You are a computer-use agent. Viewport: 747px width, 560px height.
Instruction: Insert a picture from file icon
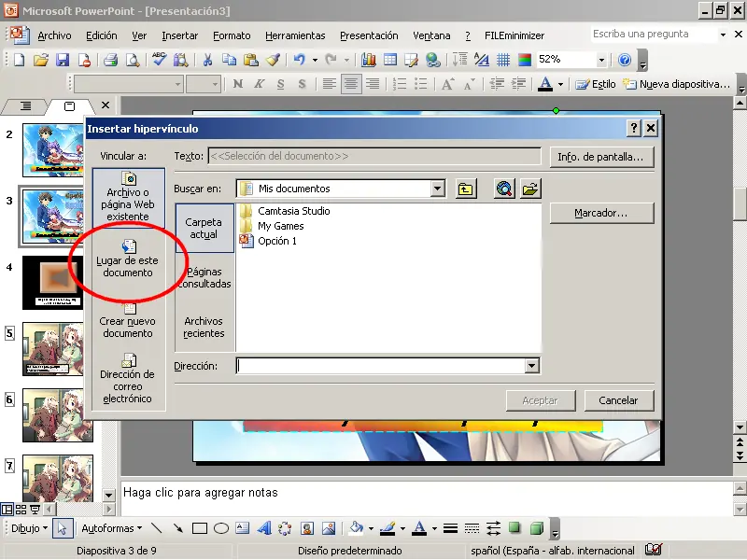point(329,528)
